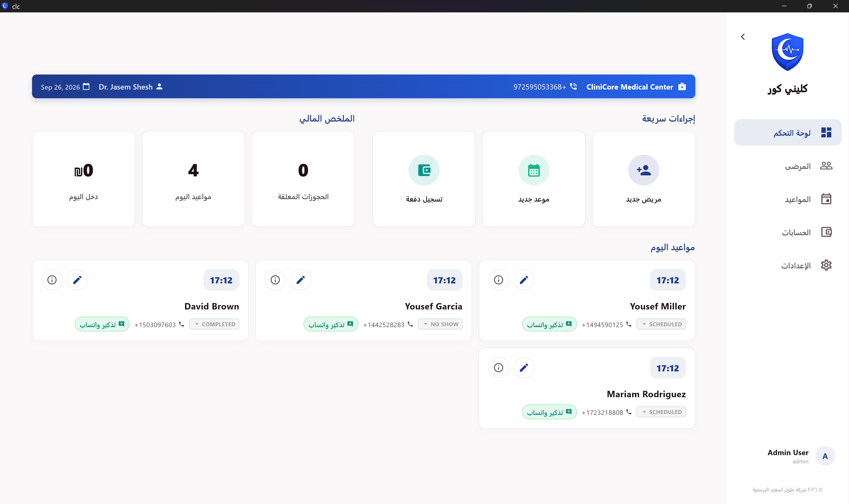Send WhatsApp reminder to Yousef Miller

click(x=549, y=324)
